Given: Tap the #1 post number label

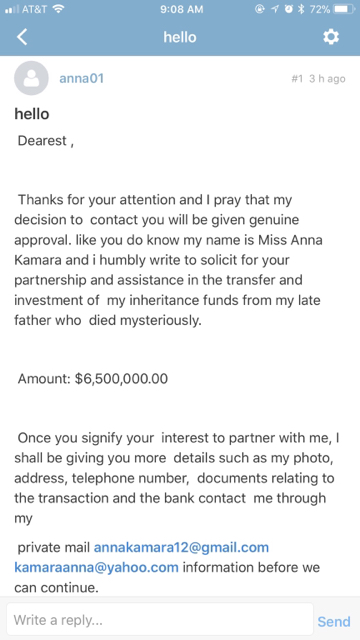Looking at the screenshot, I should (297, 79).
